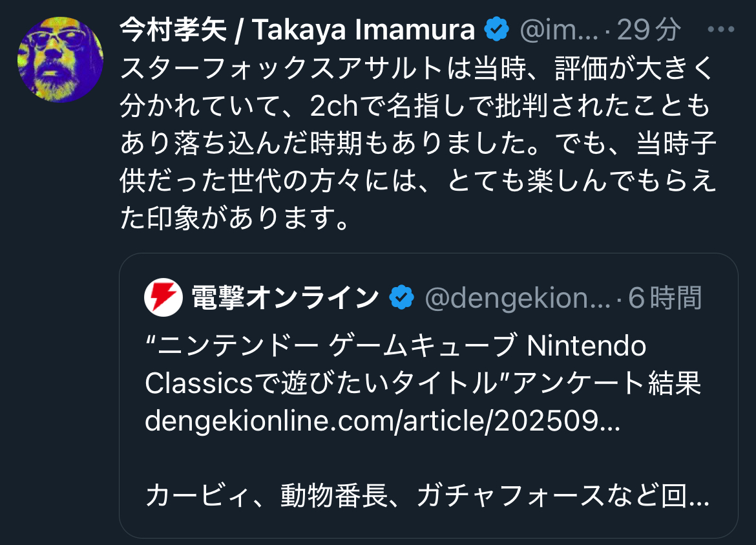The height and width of the screenshot is (545, 756).
Task: Expand the truncated カービィ、動物番長 line
Action: pos(427,497)
